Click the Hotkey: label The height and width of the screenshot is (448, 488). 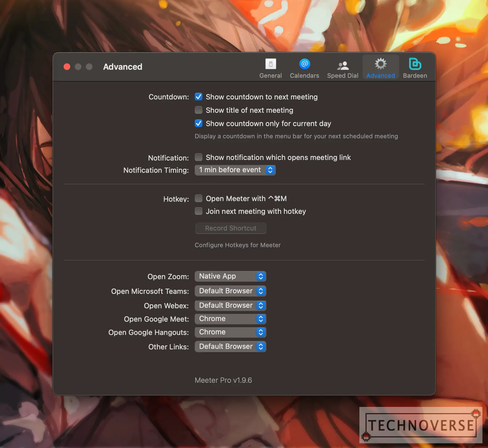pyautogui.click(x=176, y=199)
